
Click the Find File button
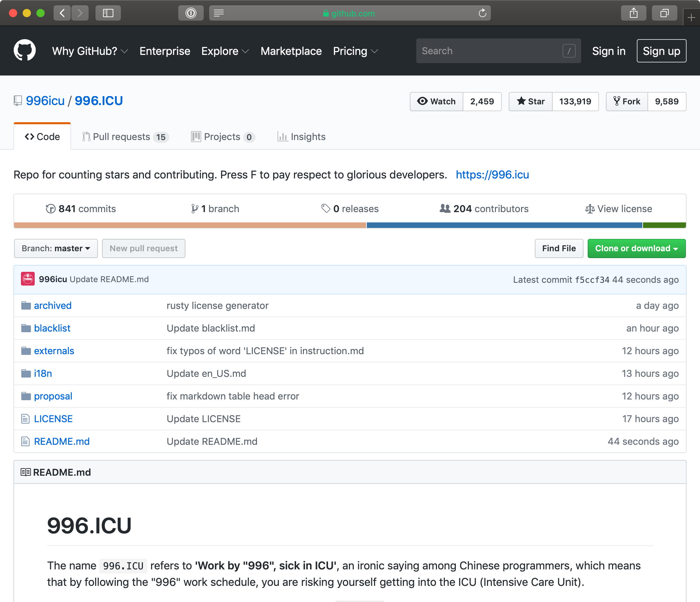coord(559,248)
